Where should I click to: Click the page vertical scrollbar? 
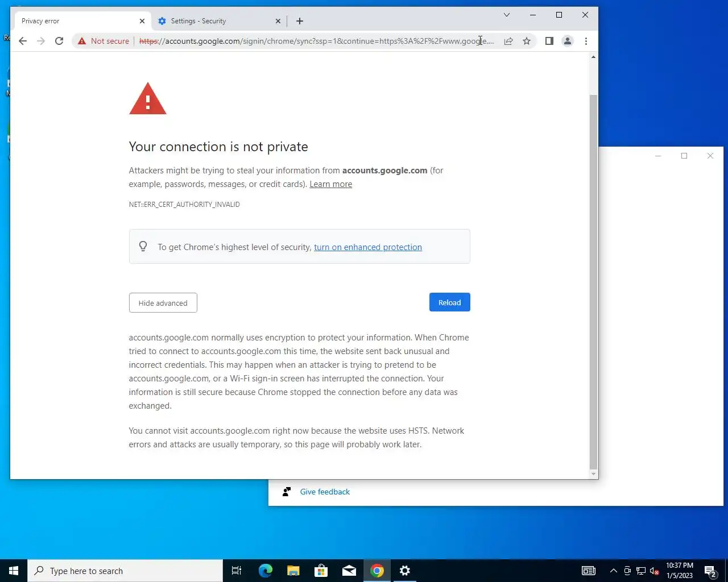point(593,281)
